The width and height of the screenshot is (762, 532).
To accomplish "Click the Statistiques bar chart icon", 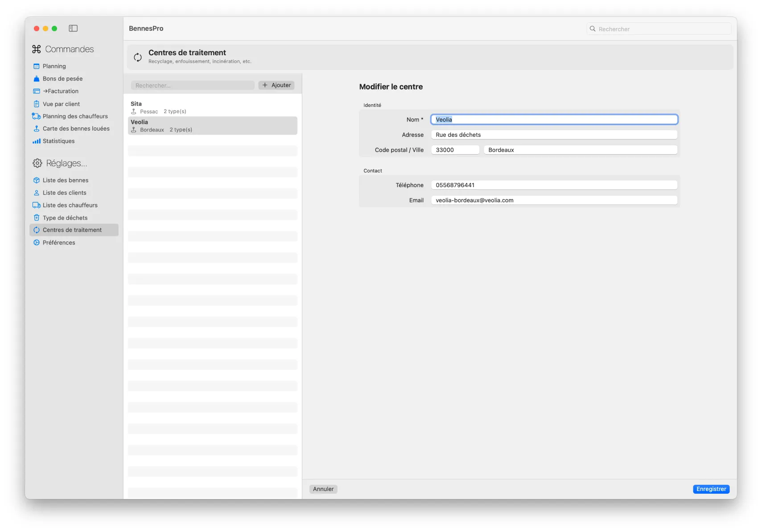I will pyautogui.click(x=37, y=141).
